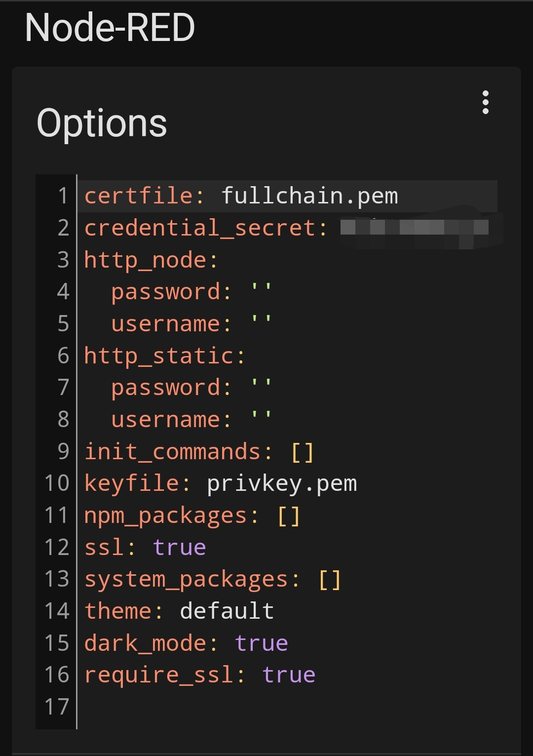533x756 pixels.
Task: Click the require_ssl true value
Action: tap(289, 675)
